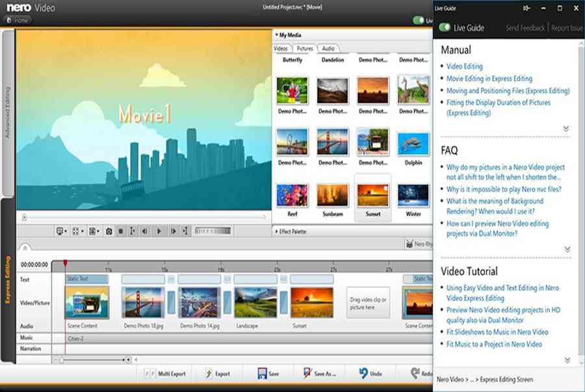The width and height of the screenshot is (585, 392).
Task: Step forward one frame
Action: click(x=173, y=231)
